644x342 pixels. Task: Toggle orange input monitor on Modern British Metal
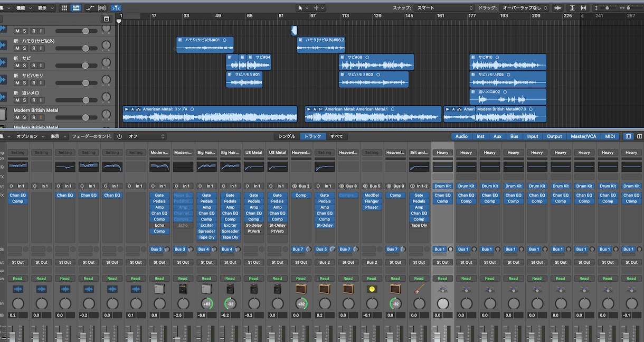[x=41, y=117]
